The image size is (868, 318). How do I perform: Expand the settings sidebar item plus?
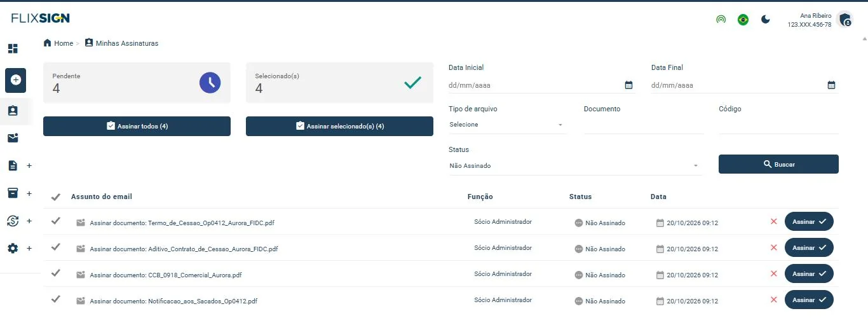[x=29, y=249]
